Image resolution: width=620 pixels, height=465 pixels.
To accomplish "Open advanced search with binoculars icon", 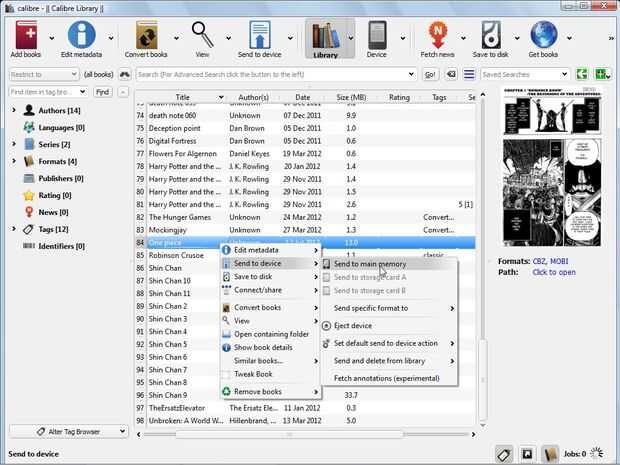I will (125, 74).
